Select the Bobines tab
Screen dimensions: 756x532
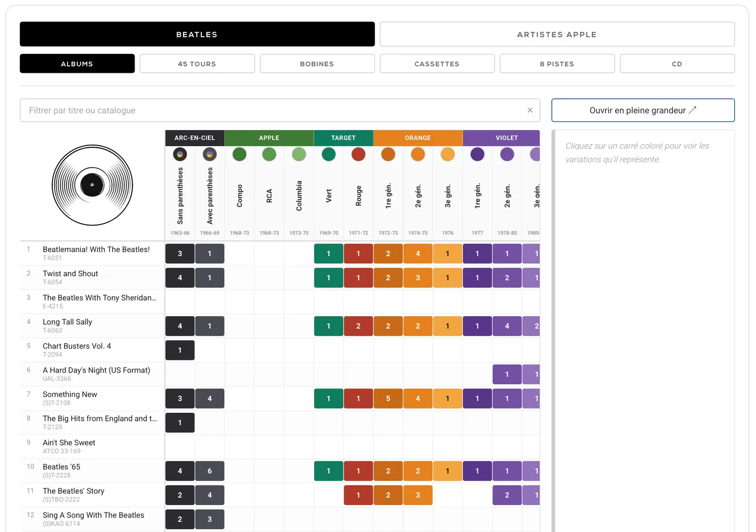coord(317,64)
